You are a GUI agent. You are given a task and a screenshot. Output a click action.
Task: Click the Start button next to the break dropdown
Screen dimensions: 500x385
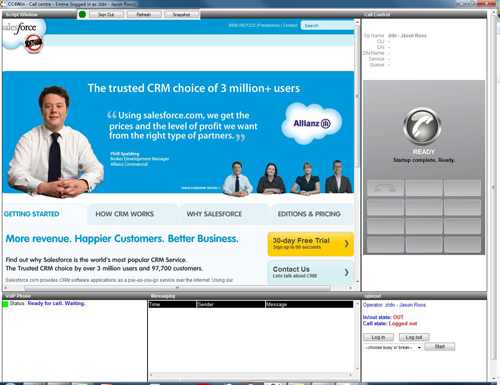pos(440,347)
